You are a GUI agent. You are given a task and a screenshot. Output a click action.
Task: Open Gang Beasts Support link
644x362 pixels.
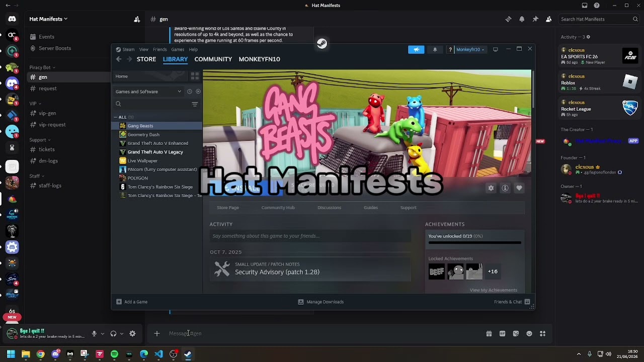coord(408,208)
